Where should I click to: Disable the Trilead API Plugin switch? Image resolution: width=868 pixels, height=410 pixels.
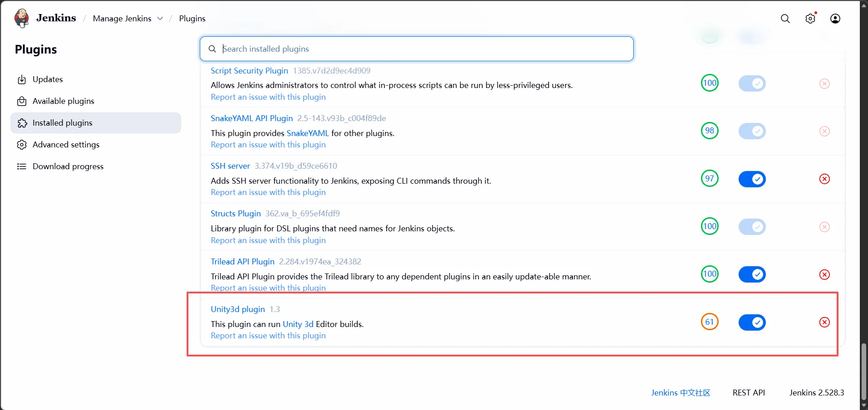click(x=752, y=274)
